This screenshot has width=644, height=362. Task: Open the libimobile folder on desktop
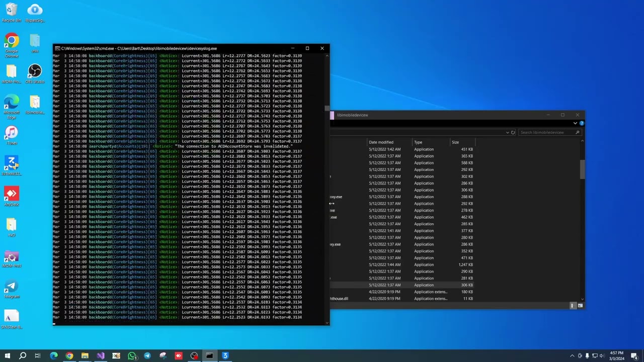[35, 105]
